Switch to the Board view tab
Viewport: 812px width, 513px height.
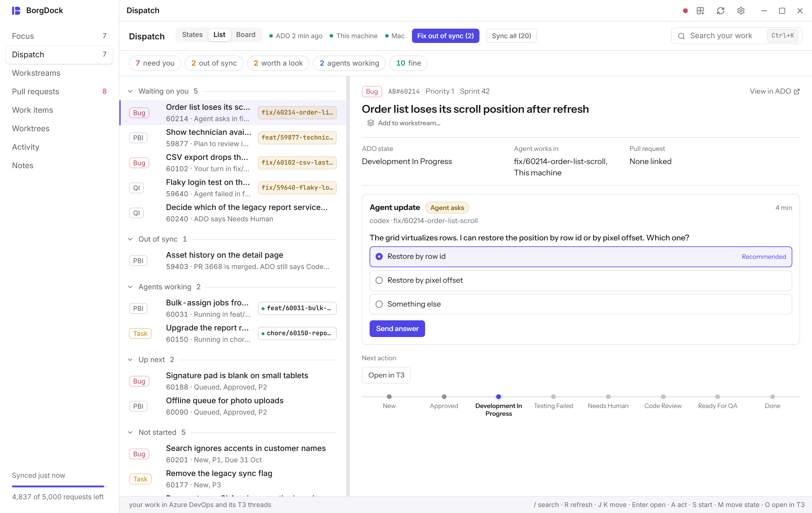245,35
